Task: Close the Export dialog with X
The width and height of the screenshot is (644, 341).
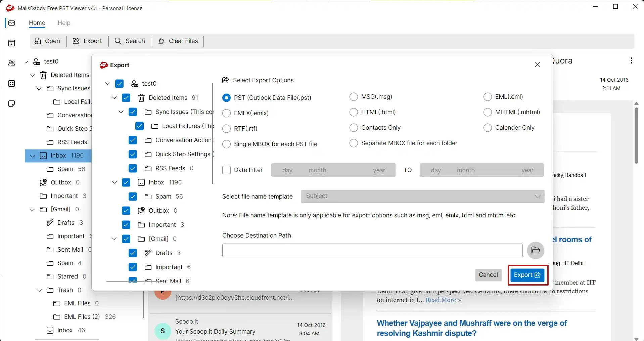Action: point(537,65)
